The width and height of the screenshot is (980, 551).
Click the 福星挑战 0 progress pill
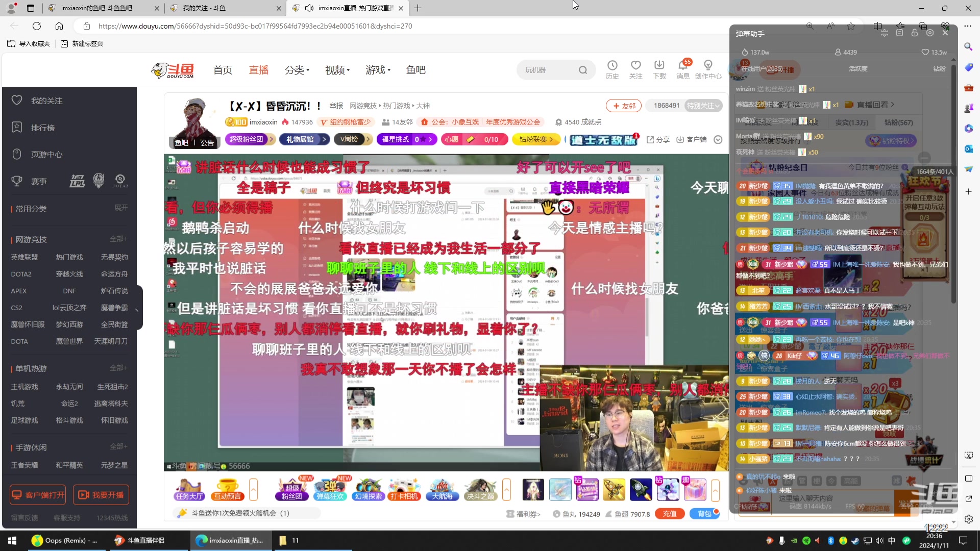[407, 139]
